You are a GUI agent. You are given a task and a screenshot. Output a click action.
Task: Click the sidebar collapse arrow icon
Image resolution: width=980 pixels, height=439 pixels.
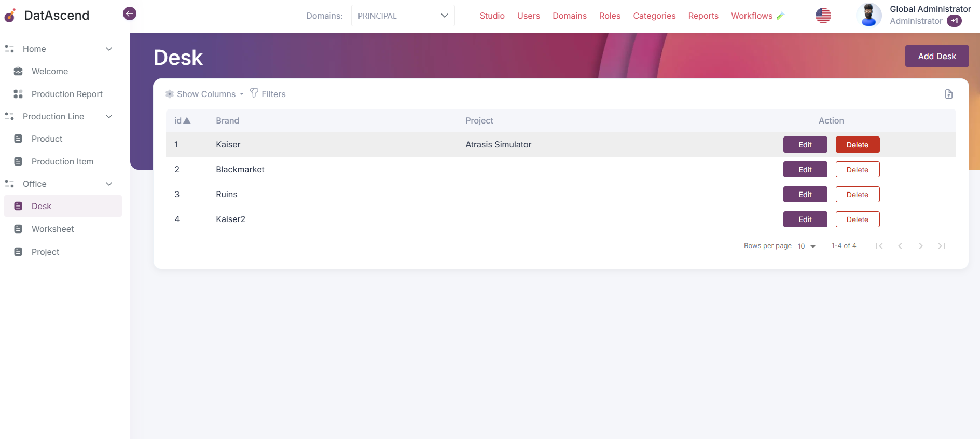pos(130,13)
